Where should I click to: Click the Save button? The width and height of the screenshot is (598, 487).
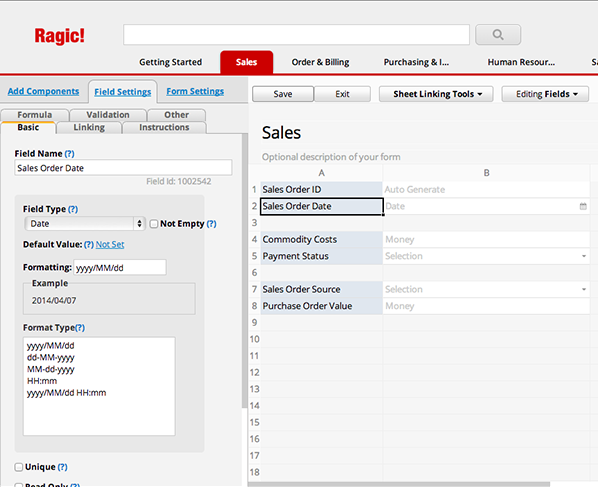pos(283,94)
